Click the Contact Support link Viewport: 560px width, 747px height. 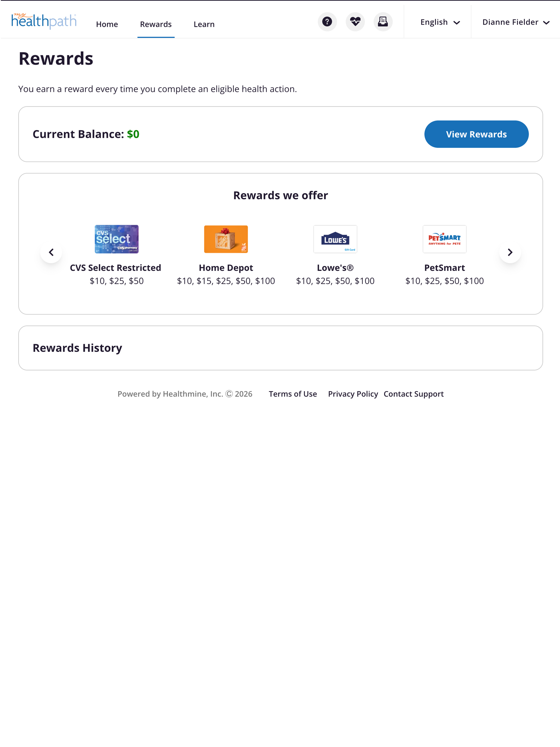[x=413, y=394]
